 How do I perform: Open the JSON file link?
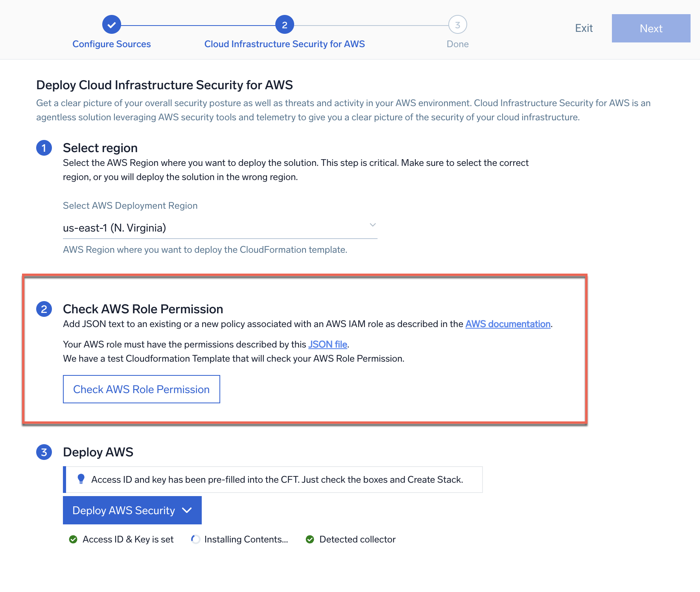(327, 344)
